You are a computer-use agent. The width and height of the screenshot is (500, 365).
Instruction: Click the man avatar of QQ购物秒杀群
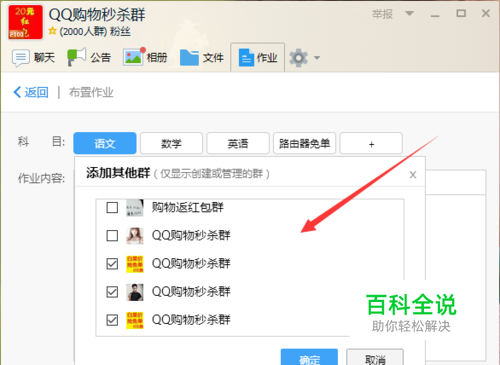point(135,292)
